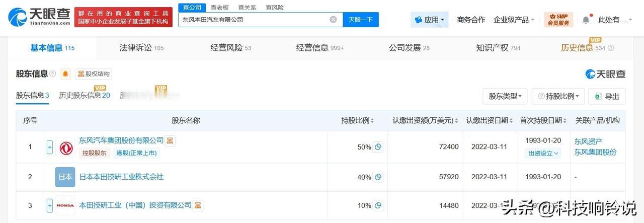Click 港股(正常上市) tag

136,153
